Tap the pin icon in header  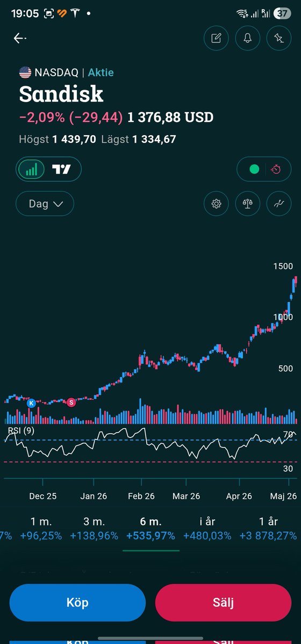[278, 38]
